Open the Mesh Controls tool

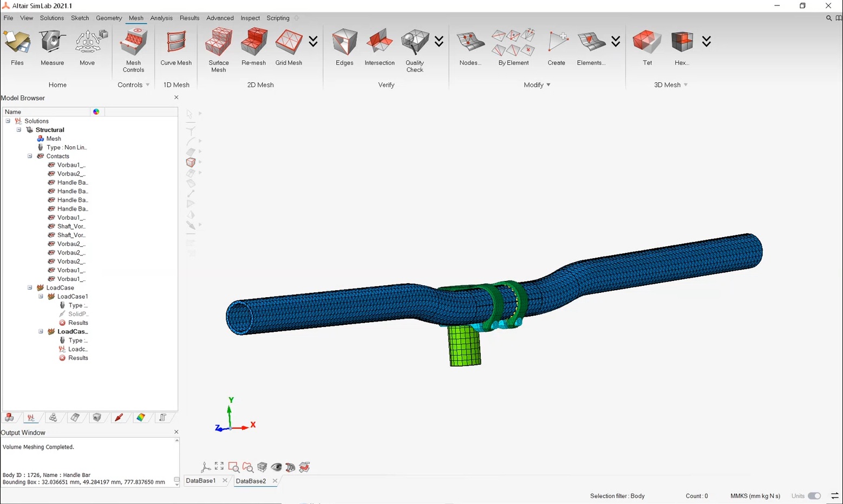click(x=133, y=43)
